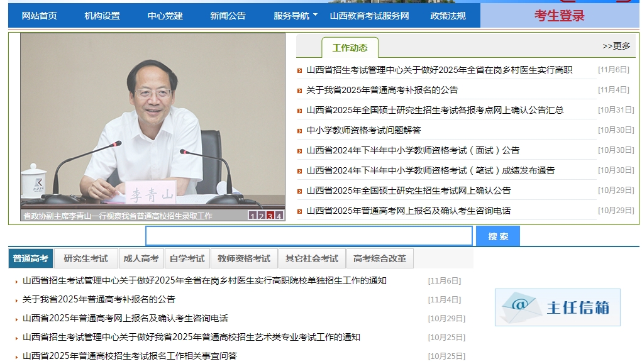Select the 教师资格考试 tab
The image size is (642, 364).
tap(243, 258)
